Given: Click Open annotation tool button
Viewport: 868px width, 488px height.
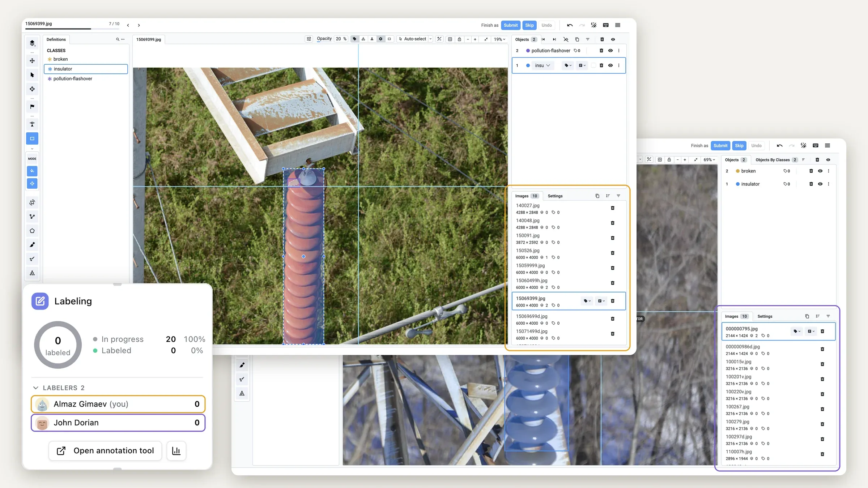Looking at the screenshot, I should click(x=105, y=451).
